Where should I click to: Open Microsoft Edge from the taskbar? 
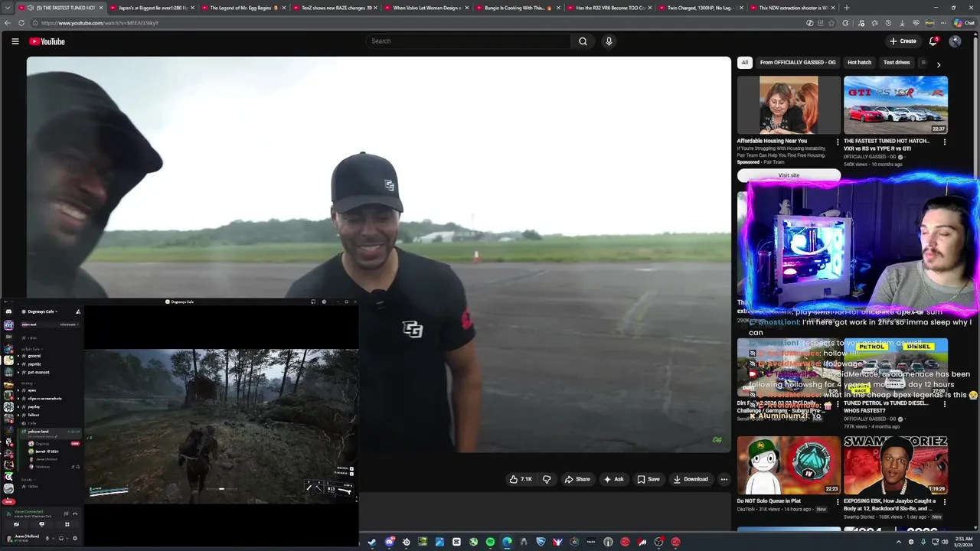pyautogui.click(x=507, y=542)
